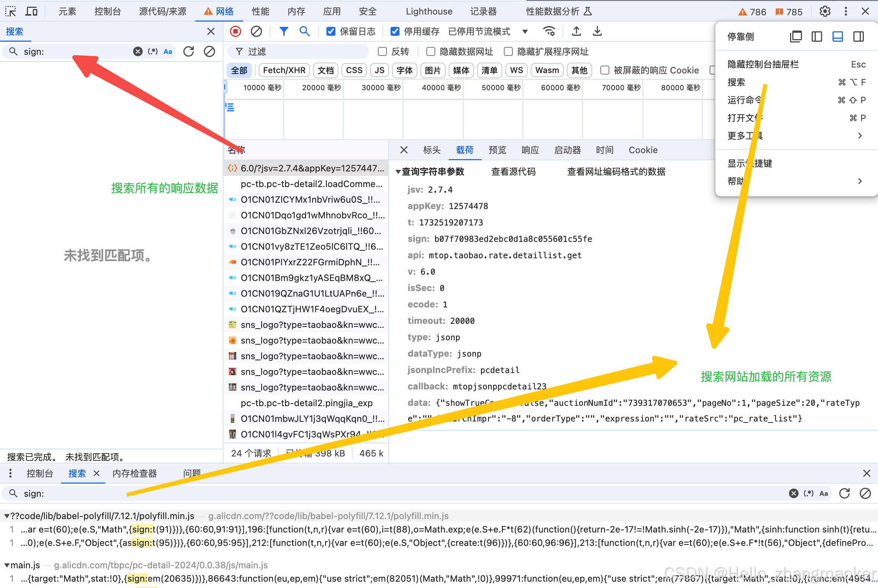Click the 查看源代码 link
The width and height of the screenshot is (878, 588).
(513, 172)
